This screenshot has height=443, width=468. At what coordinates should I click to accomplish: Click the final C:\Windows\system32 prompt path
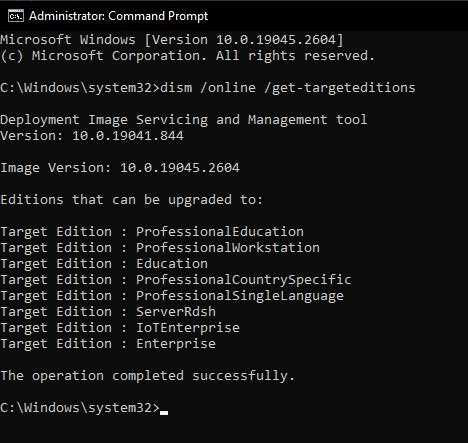point(80,408)
